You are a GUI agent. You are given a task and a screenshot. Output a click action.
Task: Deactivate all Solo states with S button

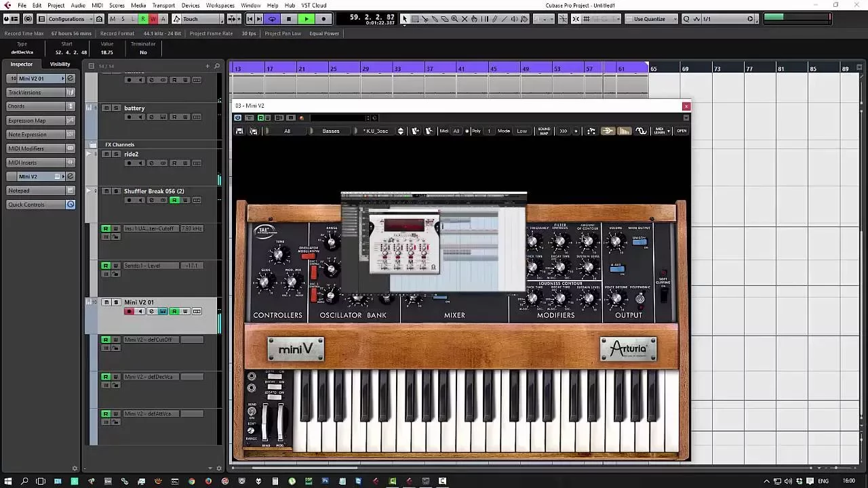[x=123, y=19]
